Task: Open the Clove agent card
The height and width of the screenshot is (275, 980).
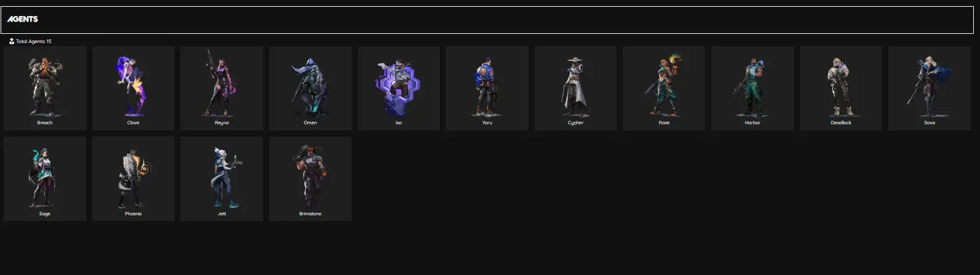Action: pyautogui.click(x=133, y=88)
